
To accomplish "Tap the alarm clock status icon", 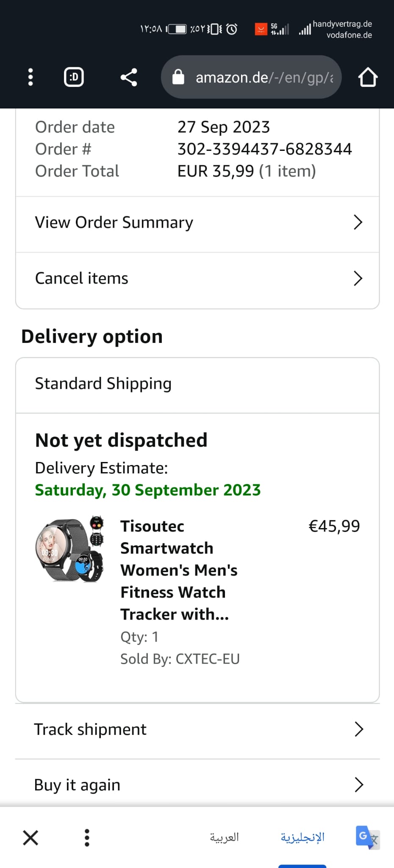I will click(x=232, y=29).
